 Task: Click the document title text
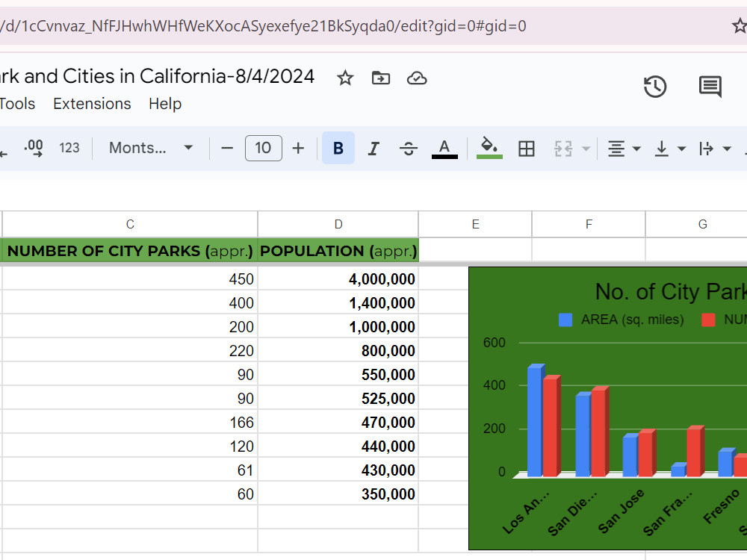(x=157, y=76)
